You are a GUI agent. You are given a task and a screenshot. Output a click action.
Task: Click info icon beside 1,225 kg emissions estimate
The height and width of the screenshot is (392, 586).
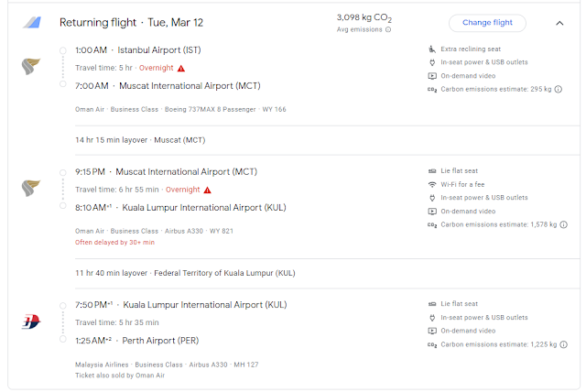563,344
